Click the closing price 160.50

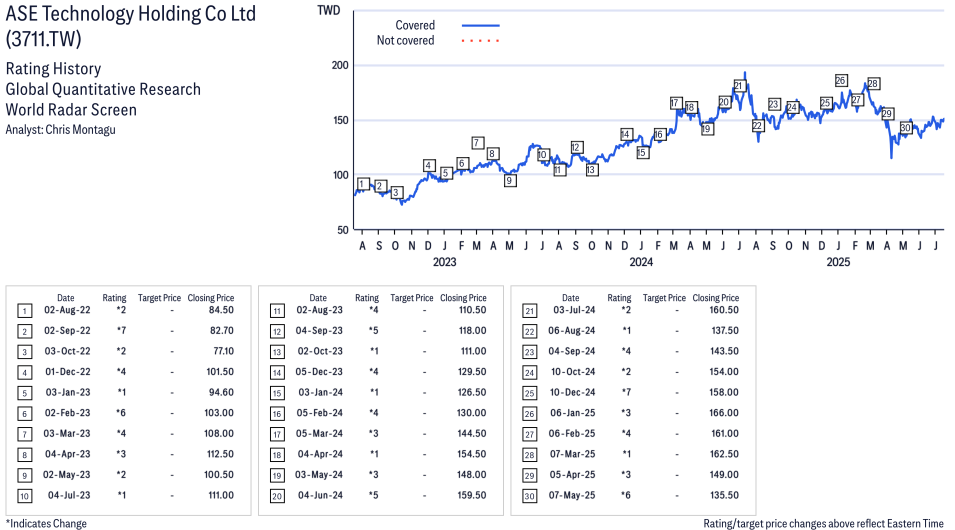point(724,310)
